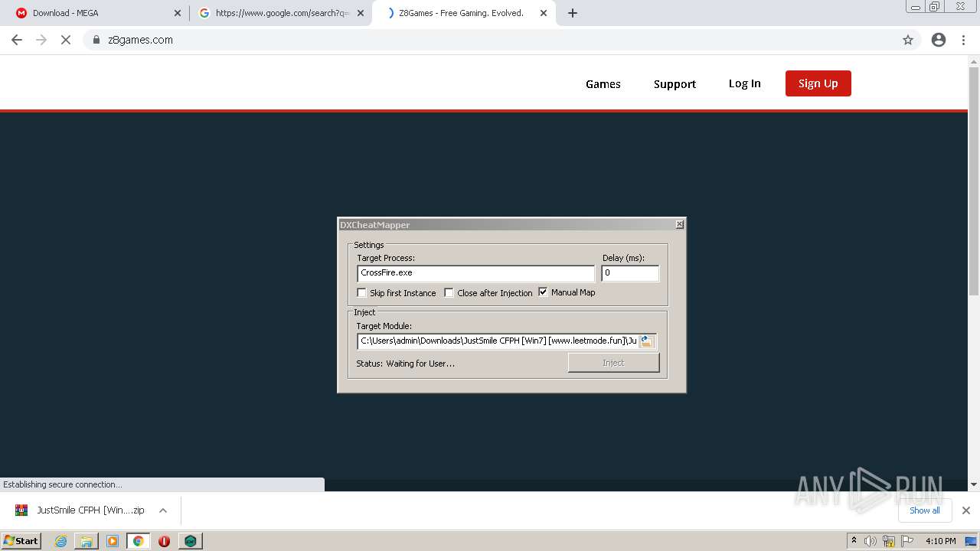Viewport: 980px width, 551px height.
Task: Enable Close after Injection checkbox
Action: pos(449,292)
